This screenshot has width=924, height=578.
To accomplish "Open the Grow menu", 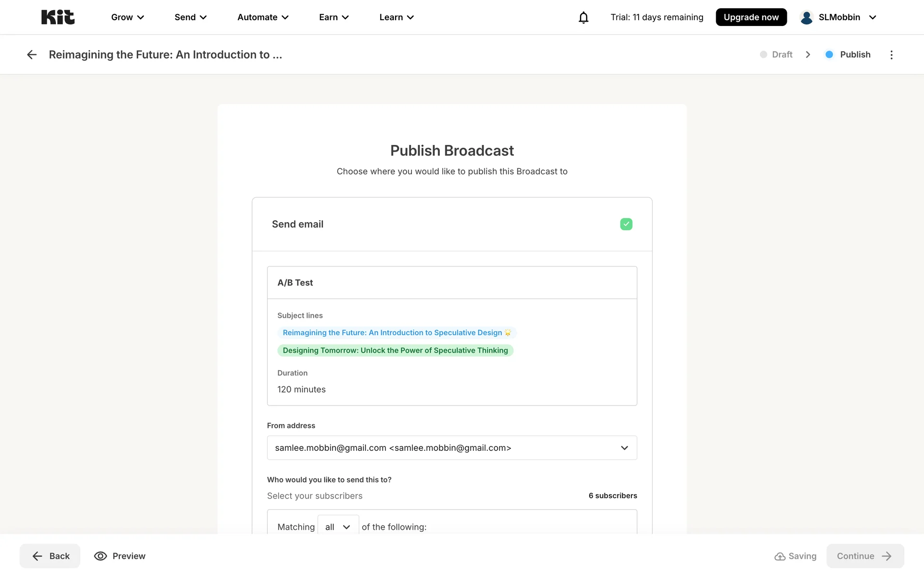I will tap(128, 17).
